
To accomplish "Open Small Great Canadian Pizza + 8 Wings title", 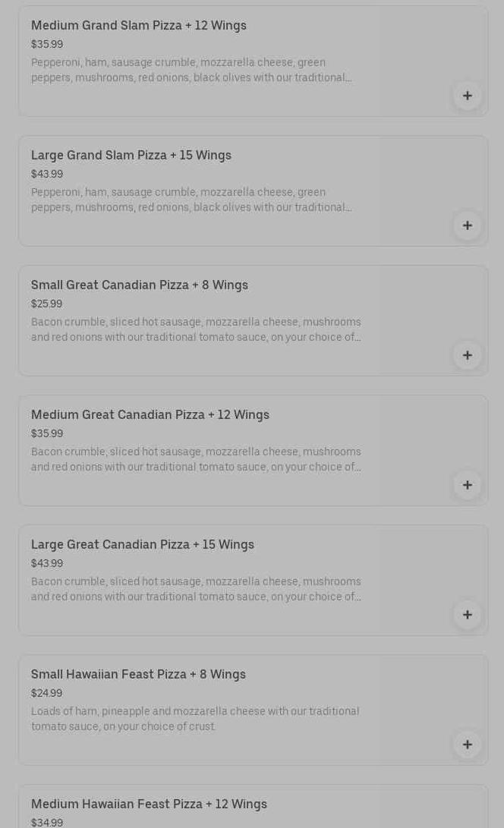I will tap(140, 285).
